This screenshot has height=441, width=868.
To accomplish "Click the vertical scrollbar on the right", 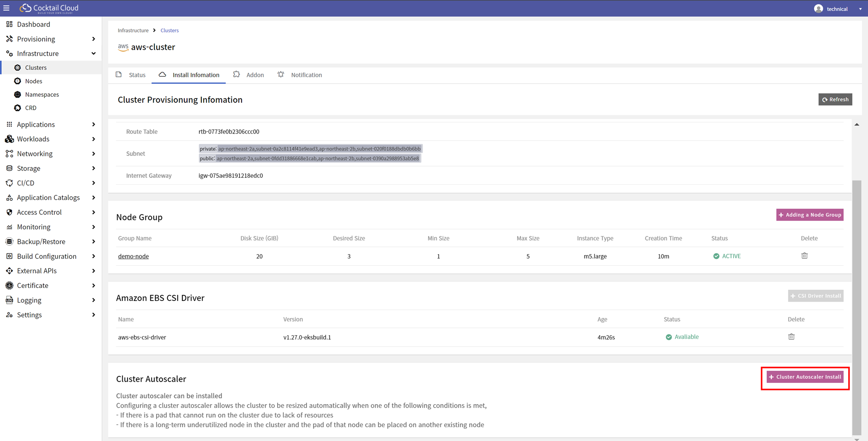I will click(x=856, y=304).
